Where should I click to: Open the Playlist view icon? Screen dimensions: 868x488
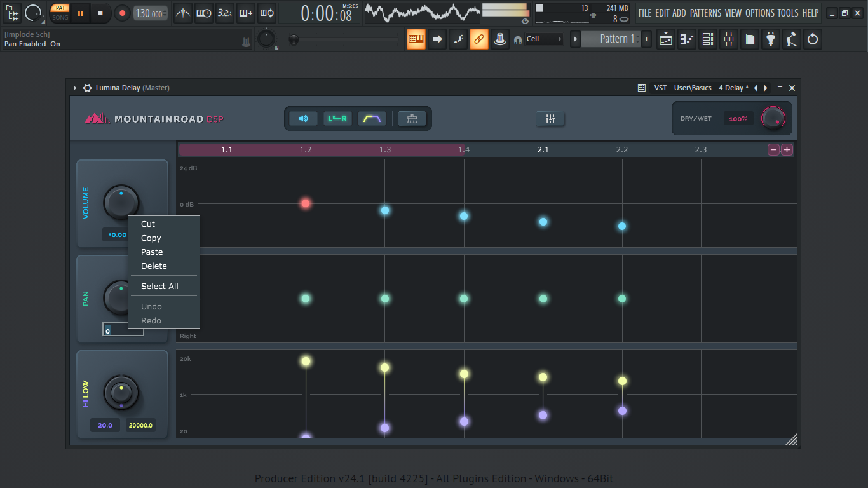666,39
